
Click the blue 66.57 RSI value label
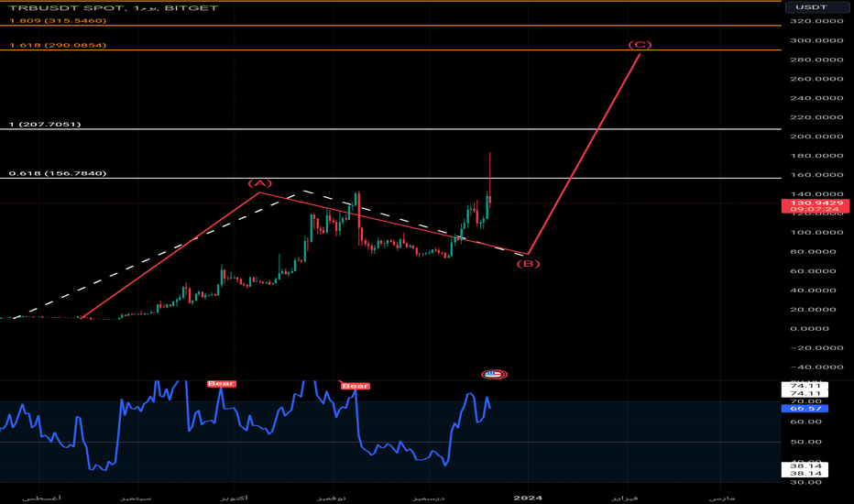(805, 408)
